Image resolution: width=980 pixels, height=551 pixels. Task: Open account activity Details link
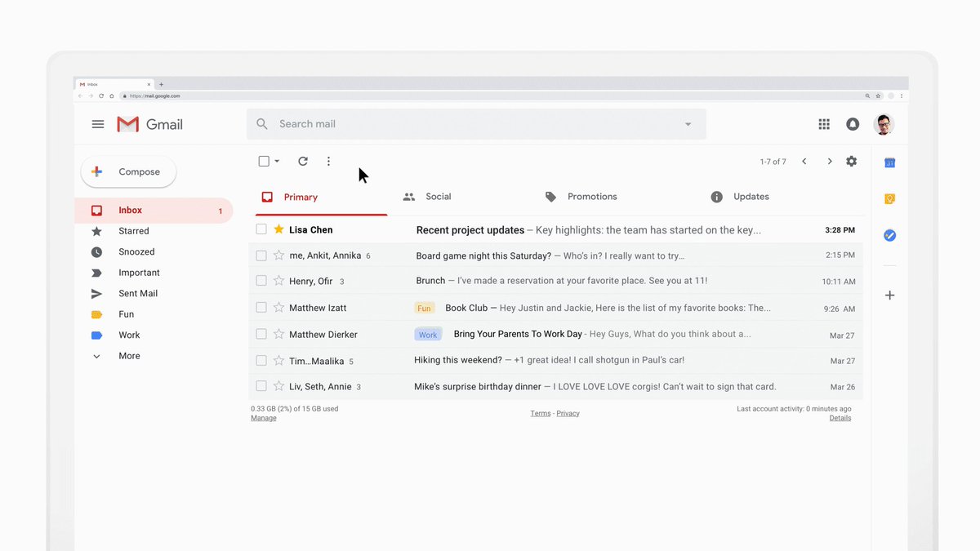click(x=840, y=418)
